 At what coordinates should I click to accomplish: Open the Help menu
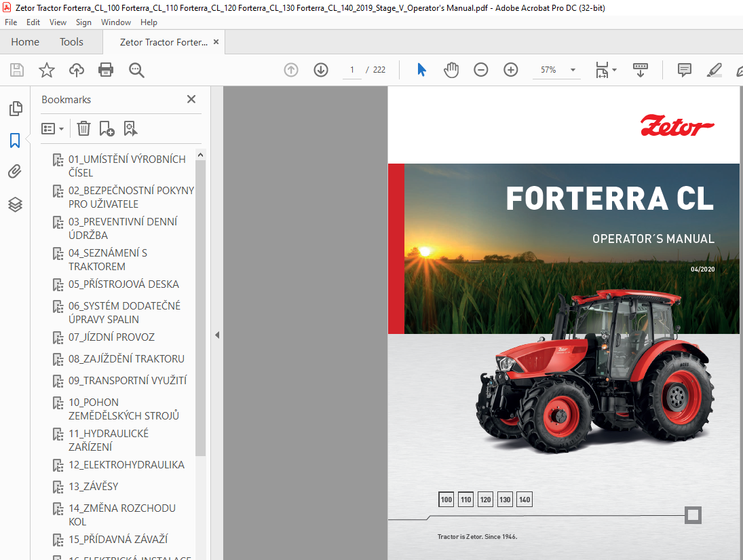click(149, 22)
